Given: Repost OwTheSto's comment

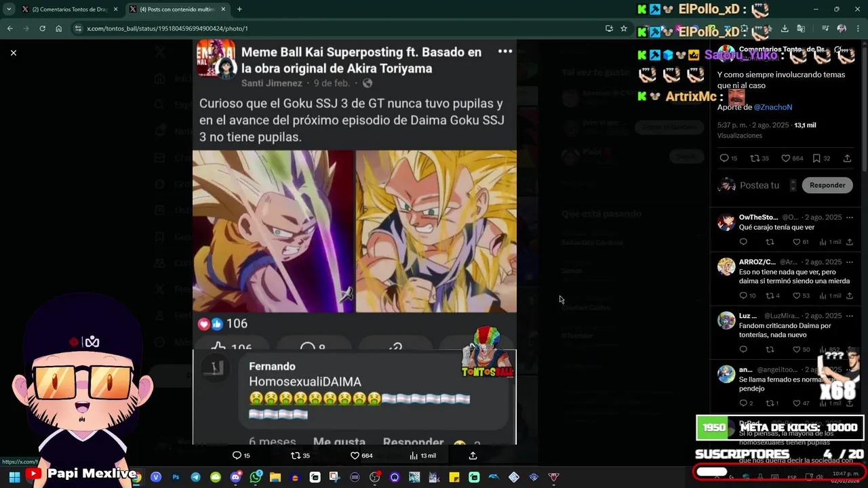Looking at the screenshot, I should click(770, 242).
